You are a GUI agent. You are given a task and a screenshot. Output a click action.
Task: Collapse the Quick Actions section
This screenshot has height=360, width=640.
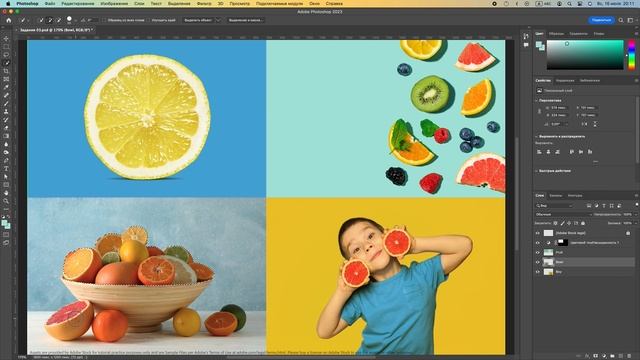536,171
